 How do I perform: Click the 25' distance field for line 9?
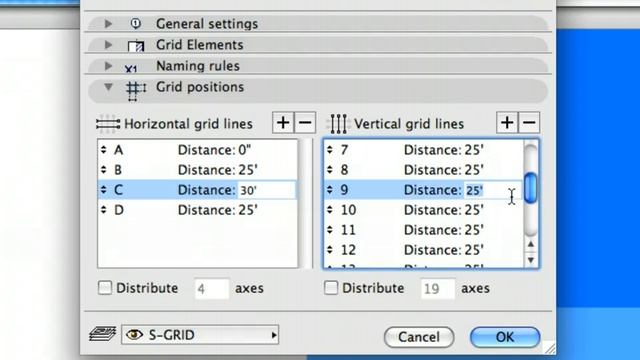(493, 190)
